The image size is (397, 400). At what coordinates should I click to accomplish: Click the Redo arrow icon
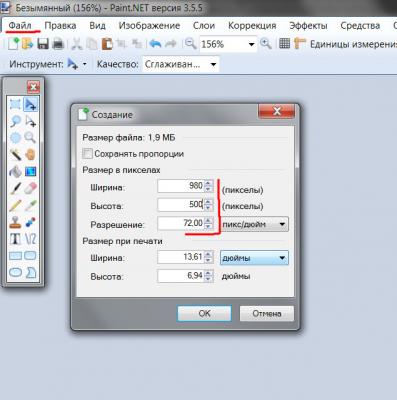171,44
